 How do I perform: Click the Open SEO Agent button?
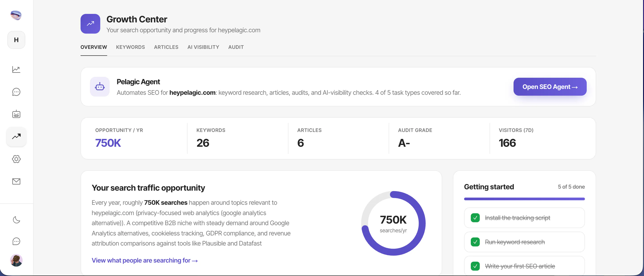[x=550, y=86]
